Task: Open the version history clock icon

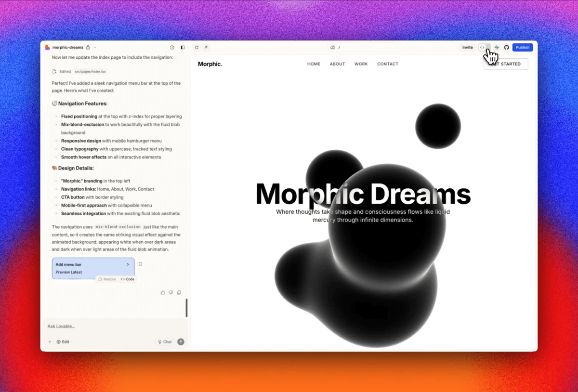Action: coord(172,48)
